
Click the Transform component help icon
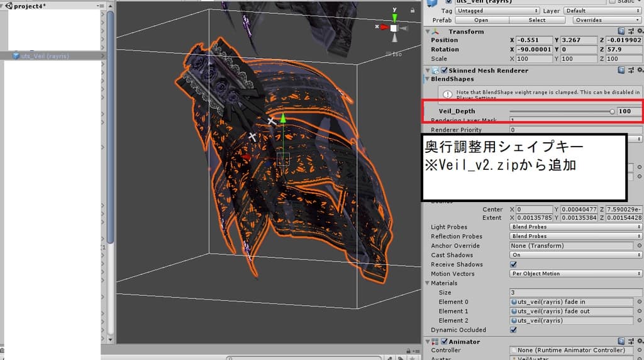621,31
